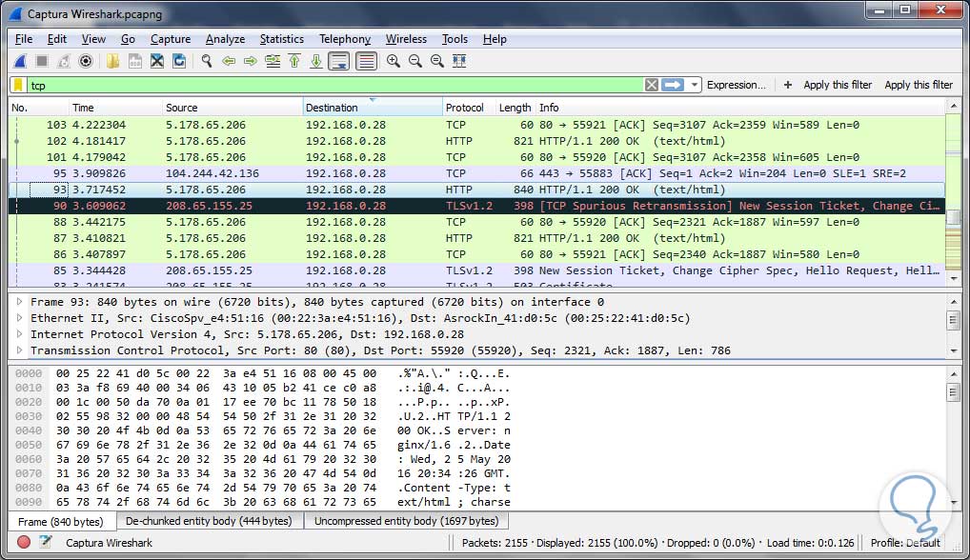Sort by the Destination column header

coord(373,108)
